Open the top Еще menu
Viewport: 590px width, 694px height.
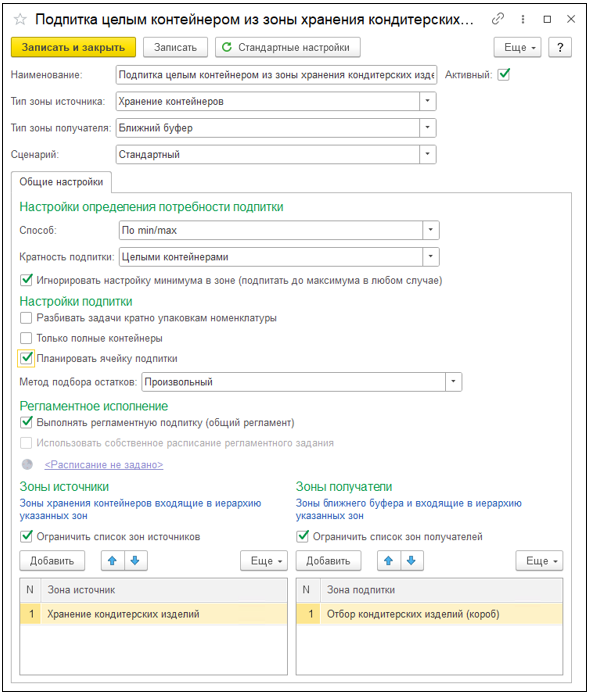(517, 47)
